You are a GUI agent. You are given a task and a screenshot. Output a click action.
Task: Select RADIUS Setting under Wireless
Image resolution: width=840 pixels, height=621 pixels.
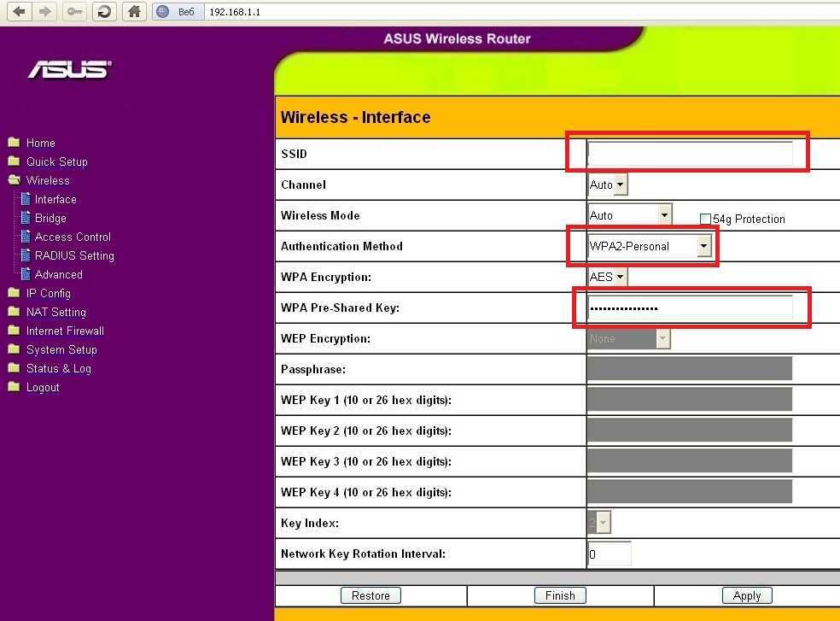click(74, 255)
